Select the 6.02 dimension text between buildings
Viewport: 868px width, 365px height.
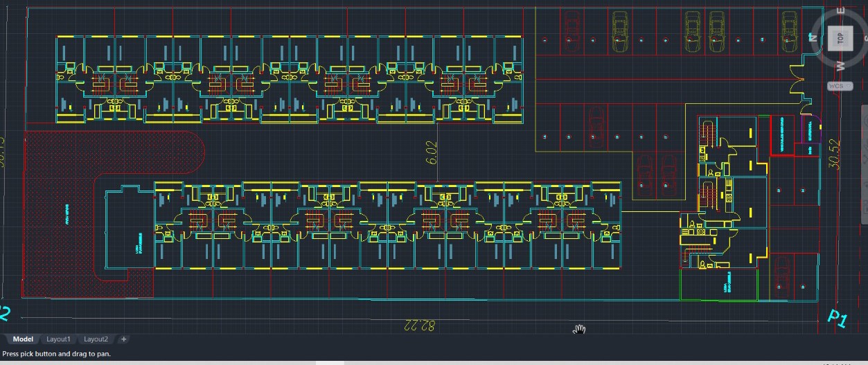pyautogui.click(x=432, y=152)
